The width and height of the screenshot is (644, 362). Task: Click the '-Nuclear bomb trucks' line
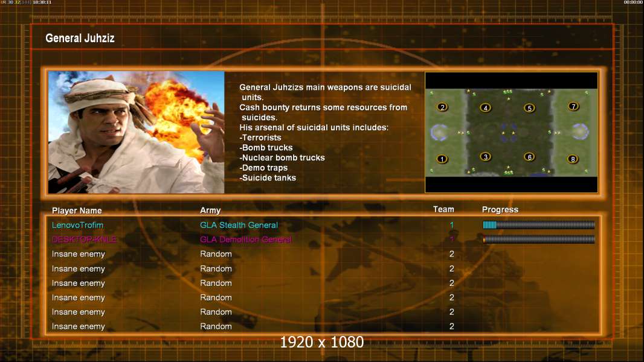pyautogui.click(x=282, y=158)
